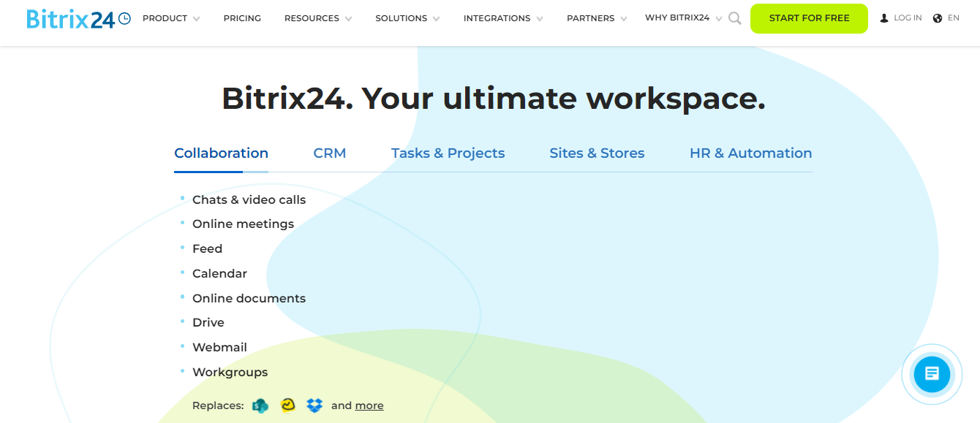The height and width of the screenshot is (423, 980).
Task: Click the 'Drive' list item
Action: [208, 322]
